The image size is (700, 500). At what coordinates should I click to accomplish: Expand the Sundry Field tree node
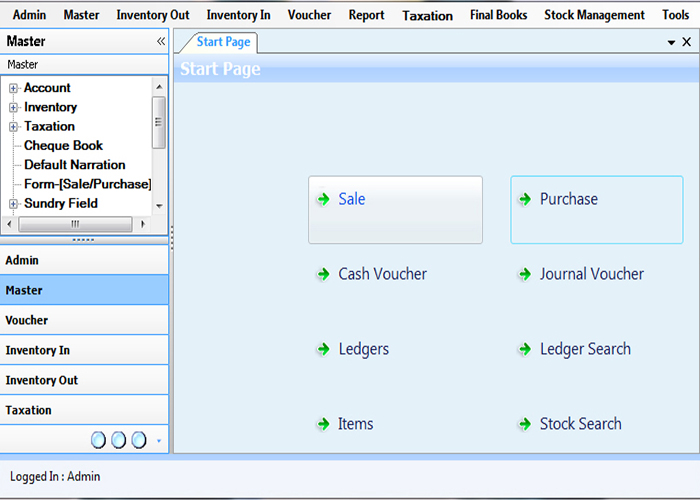[14, 204]
